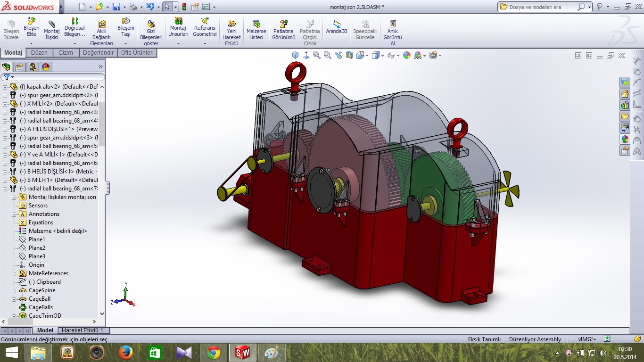Click the Windows Start button
This screenshot has height=362, width=644.
tap(11, 353)
